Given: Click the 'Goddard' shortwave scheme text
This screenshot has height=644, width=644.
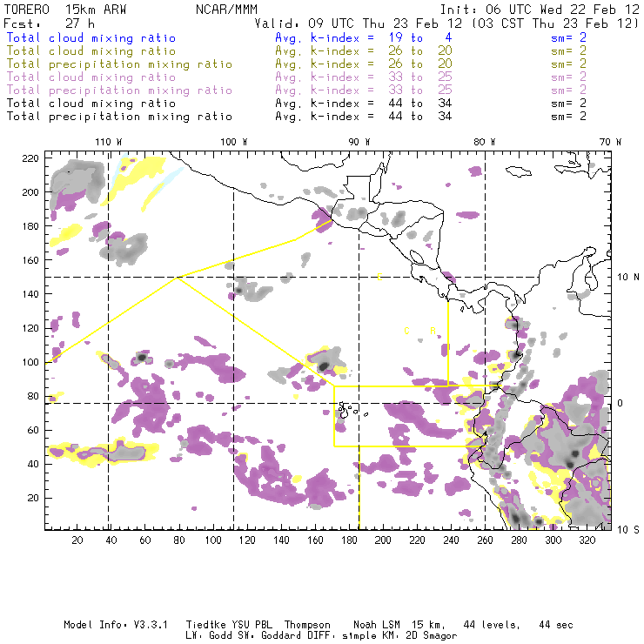Looking at the screenshot, I should point(281,636).
